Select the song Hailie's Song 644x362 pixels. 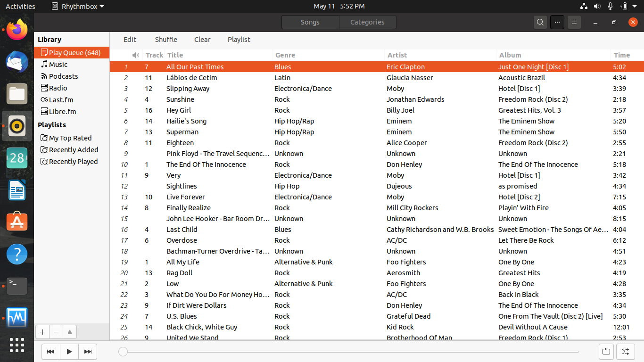click(x=186, y=121)
